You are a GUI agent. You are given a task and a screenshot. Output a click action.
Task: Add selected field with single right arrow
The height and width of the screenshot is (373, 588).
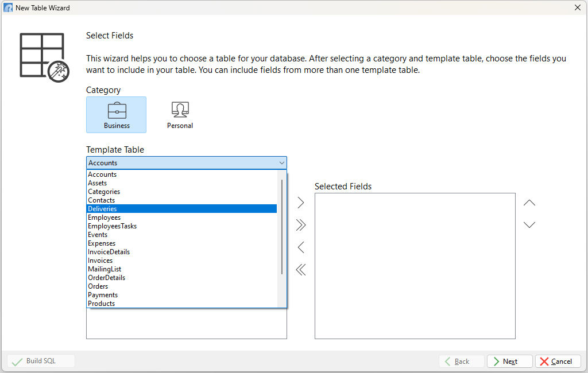point(301,203)
